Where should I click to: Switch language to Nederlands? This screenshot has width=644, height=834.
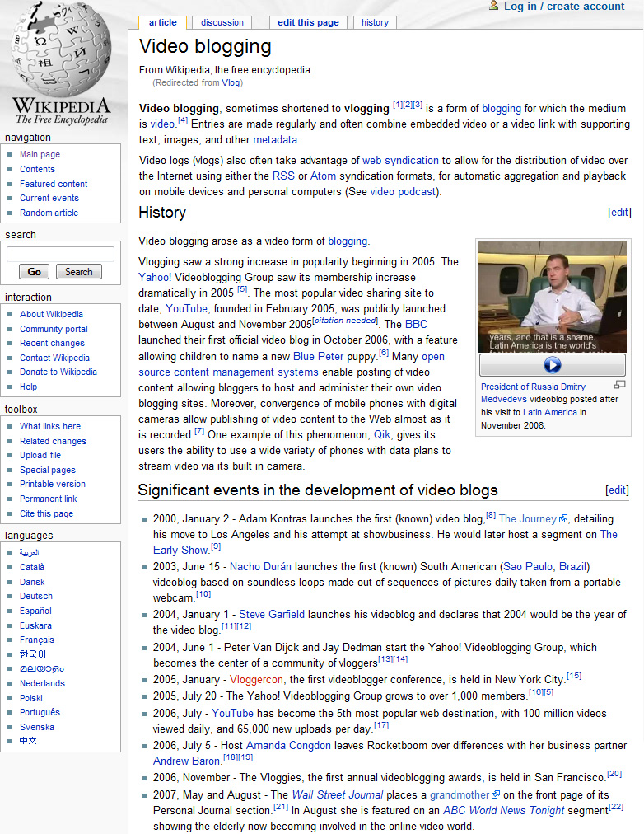pyautogui.click(x=42, y=683)
